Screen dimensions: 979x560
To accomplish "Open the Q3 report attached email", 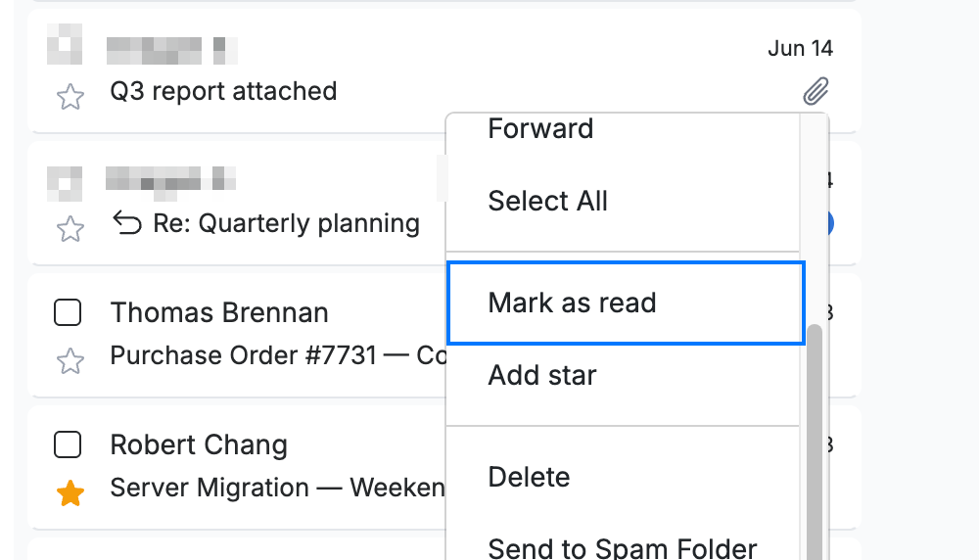I will pos(223,91).
